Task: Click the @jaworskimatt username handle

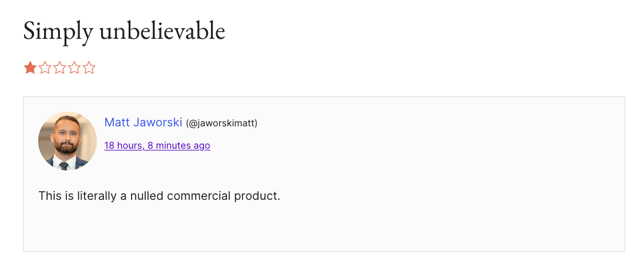Action: (222, 123)
